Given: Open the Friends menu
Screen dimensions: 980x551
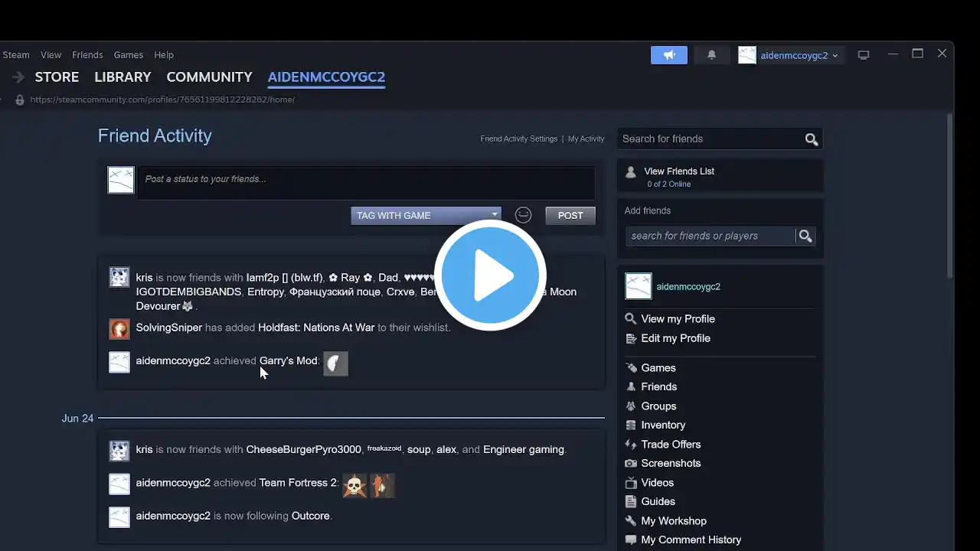Looking at the screenshot, I should click(87, 55).
